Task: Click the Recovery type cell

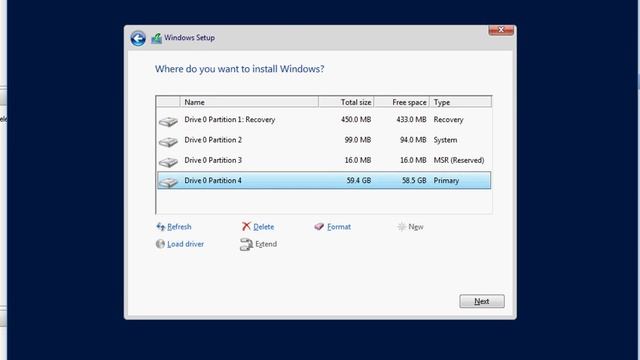Action: (448, 120)
